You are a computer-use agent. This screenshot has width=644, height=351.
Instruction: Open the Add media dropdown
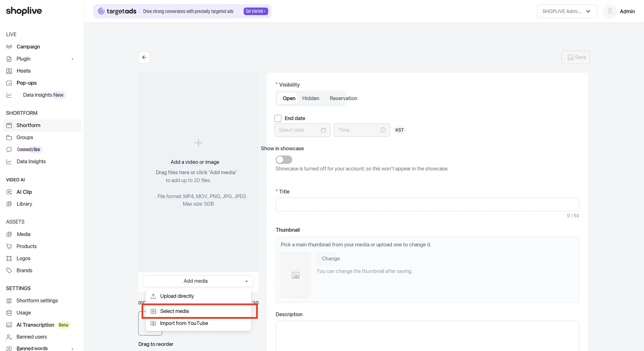(x=198, y=281)
